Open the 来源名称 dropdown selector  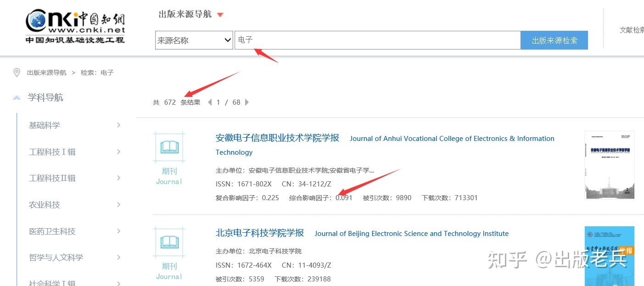[x=193, y=40]
